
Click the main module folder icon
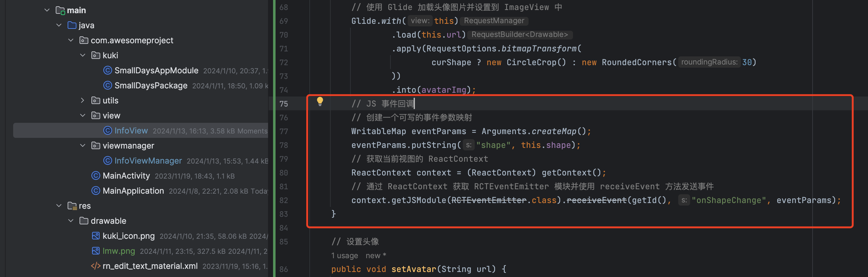pos(60,10)
